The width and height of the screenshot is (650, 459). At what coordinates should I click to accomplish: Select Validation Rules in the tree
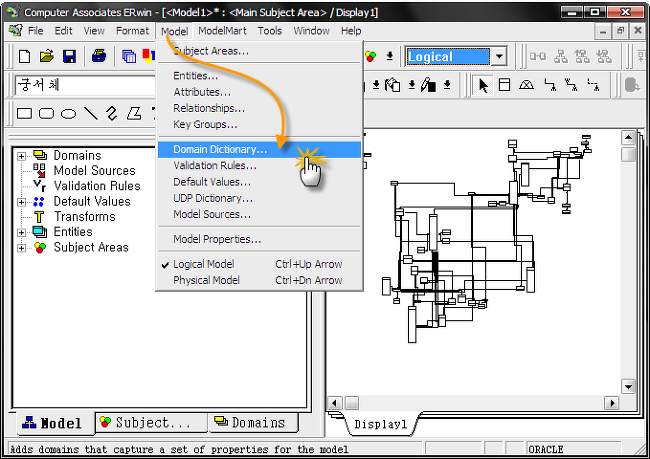point(97,186)
